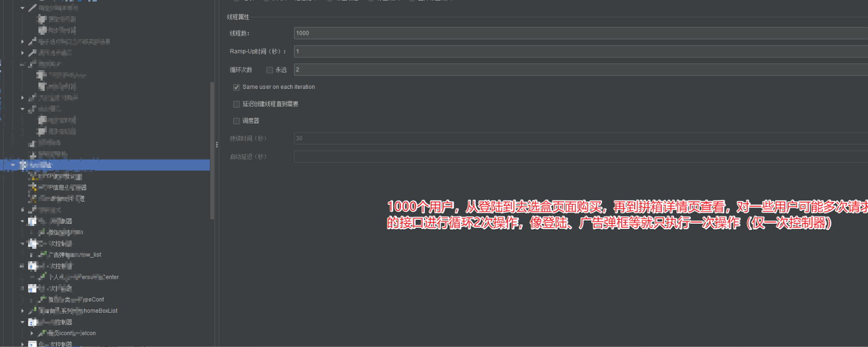Expand the iconh…elcon sampler node
868x347 pixels.
pyautogui.click(x=32, y=333)
